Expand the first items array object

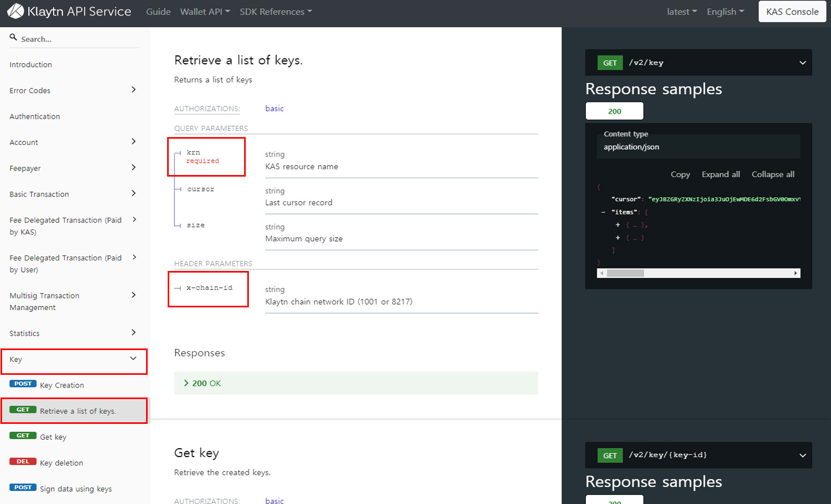coord(618,225)
